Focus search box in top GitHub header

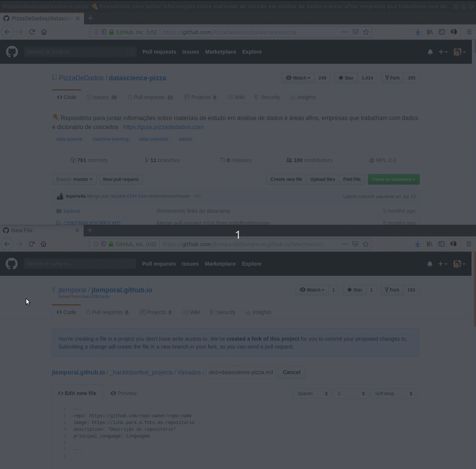click(80, 52)
